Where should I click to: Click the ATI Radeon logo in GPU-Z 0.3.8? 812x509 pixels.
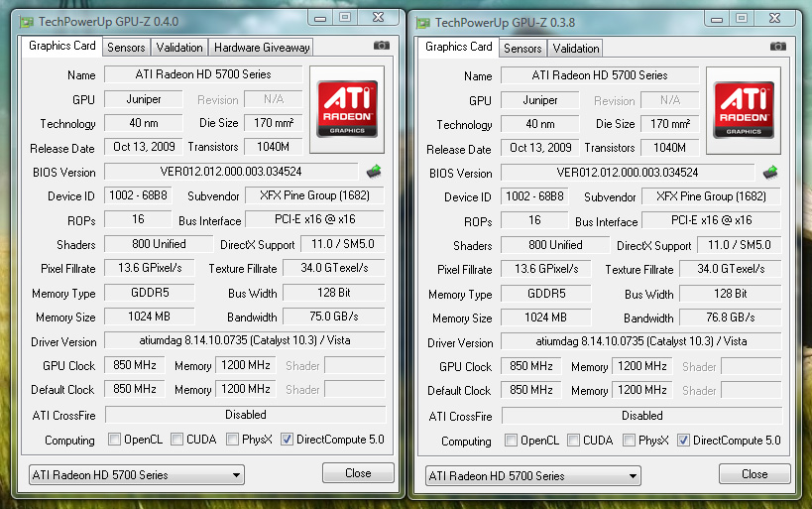[x=744, y=109]
